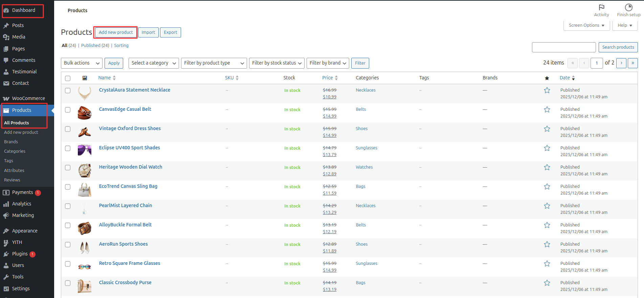Screen dimensions: 644x298
Task: Focus the search products text field
Action: coord(563,47)
